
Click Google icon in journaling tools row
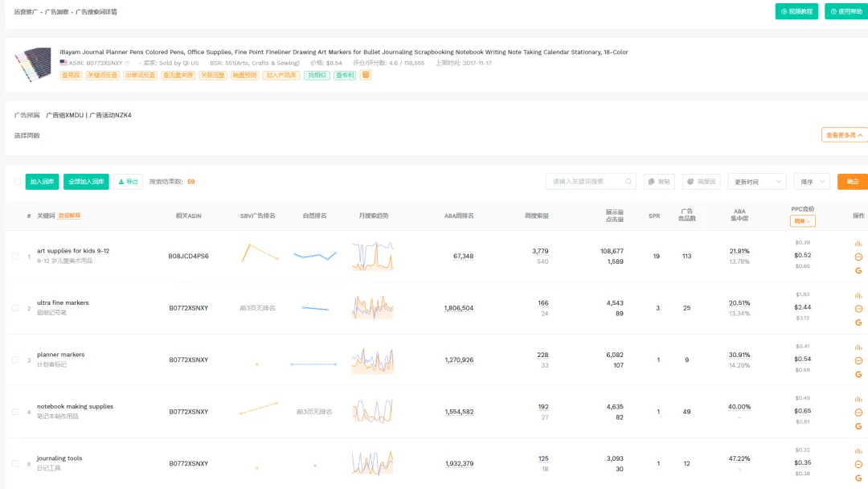click(858, 478)
